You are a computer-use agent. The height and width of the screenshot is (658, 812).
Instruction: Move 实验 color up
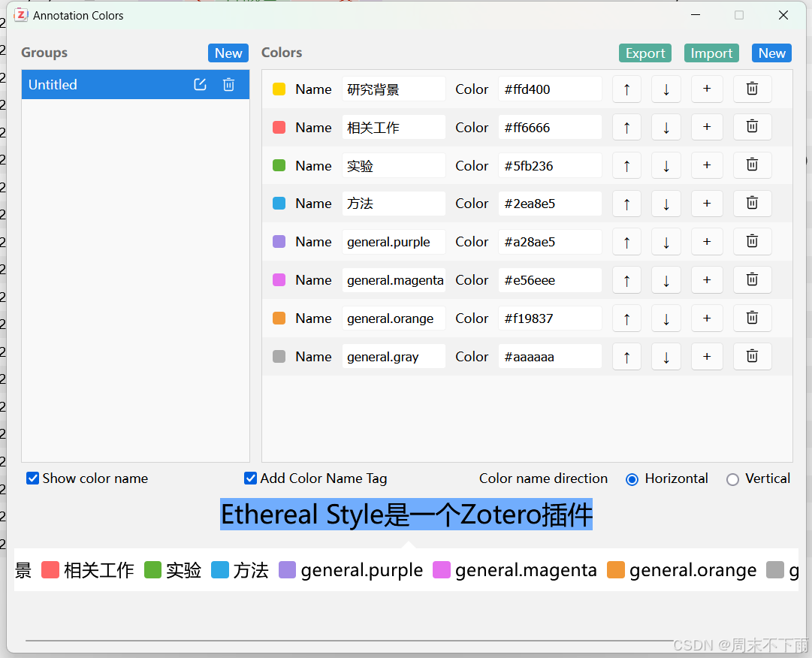tap(626, 166)
